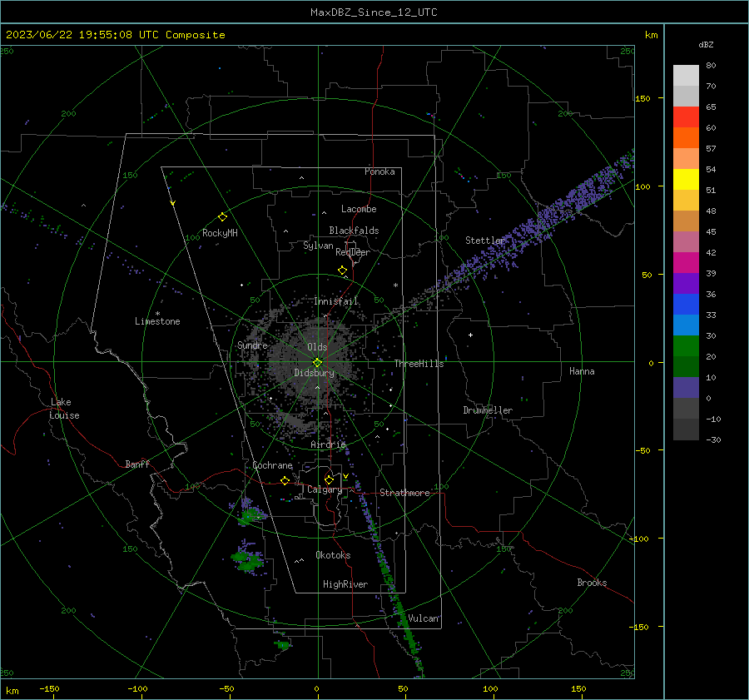The image size is (749, 700).
Task: Select the magenta 39–42 dBZ legend swatch
Action: (x=686, y=262)
